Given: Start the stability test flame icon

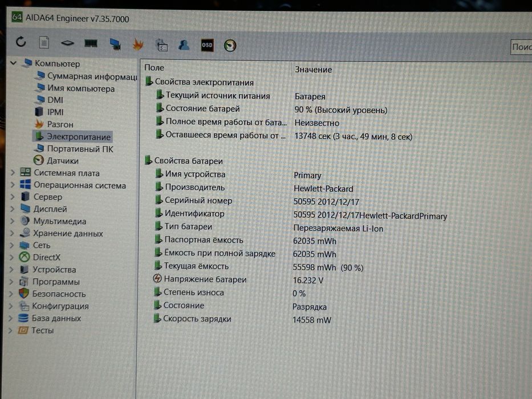Looking at the screenshot, I should point(138,44).
